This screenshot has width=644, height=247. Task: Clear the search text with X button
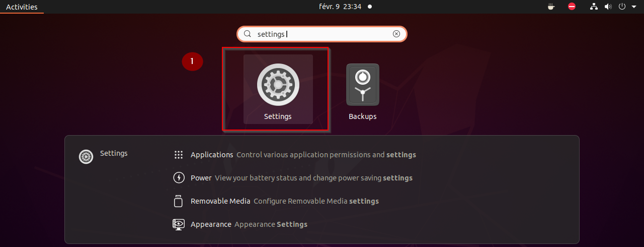[x=396, y=34]
